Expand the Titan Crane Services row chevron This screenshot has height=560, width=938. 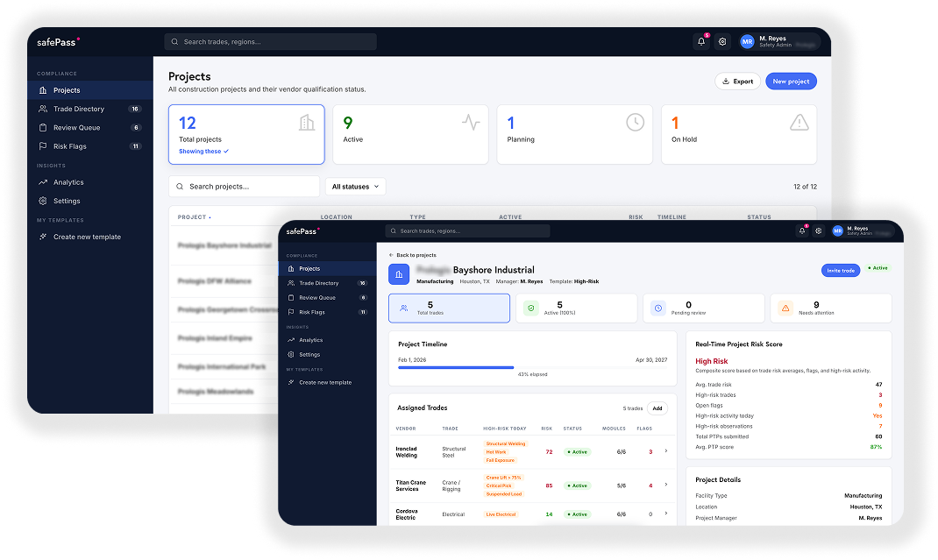tap(666, 485)
